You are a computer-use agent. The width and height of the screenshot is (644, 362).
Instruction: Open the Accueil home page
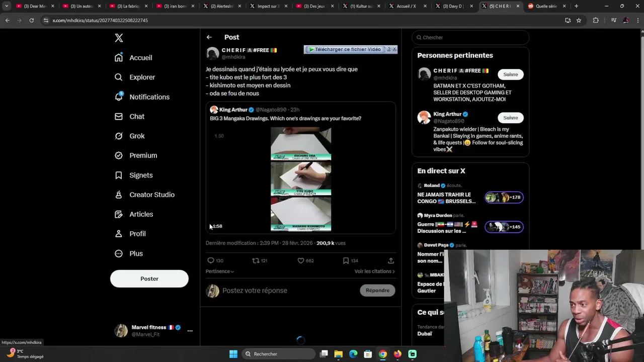[x=133, y=58]
